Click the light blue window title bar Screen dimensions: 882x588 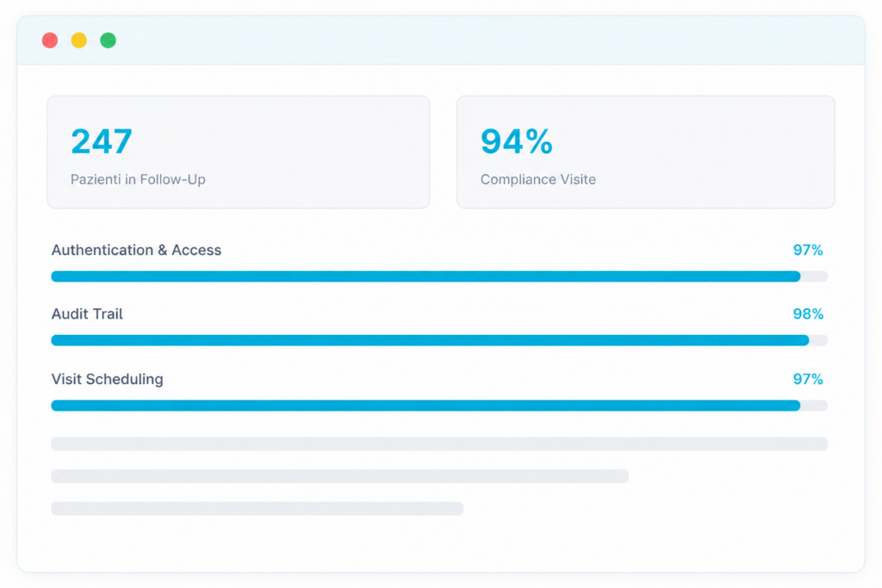click(441, 40)
